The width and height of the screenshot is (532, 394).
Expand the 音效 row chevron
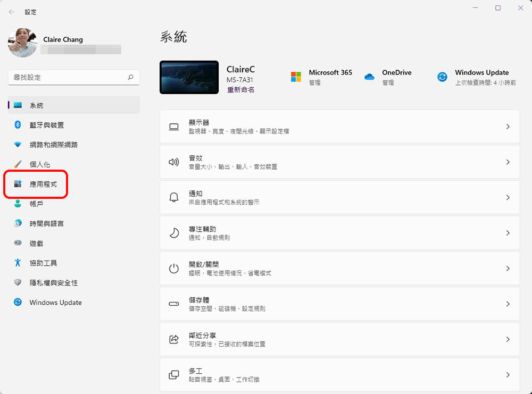pyautogui.click(x=508, y=162)
